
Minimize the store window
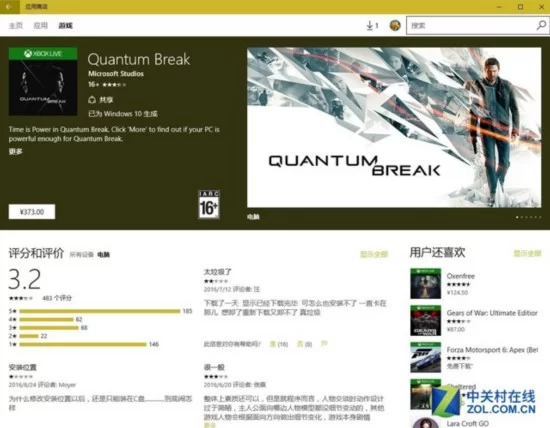tap(499, 7)
